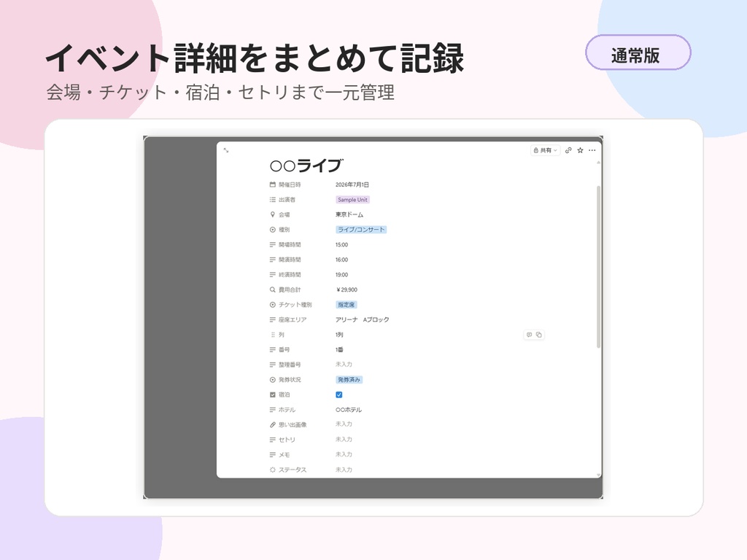The height and width of the screenshot is (560, 747).
Task: Click the select icon beside チケット種別
Action: (273, 304)
